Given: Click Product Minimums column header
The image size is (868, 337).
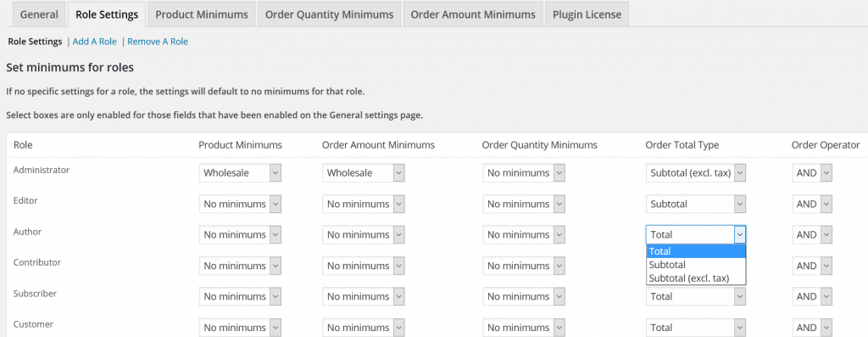Looking at the screenshot, I should click(x=240, y=145).
